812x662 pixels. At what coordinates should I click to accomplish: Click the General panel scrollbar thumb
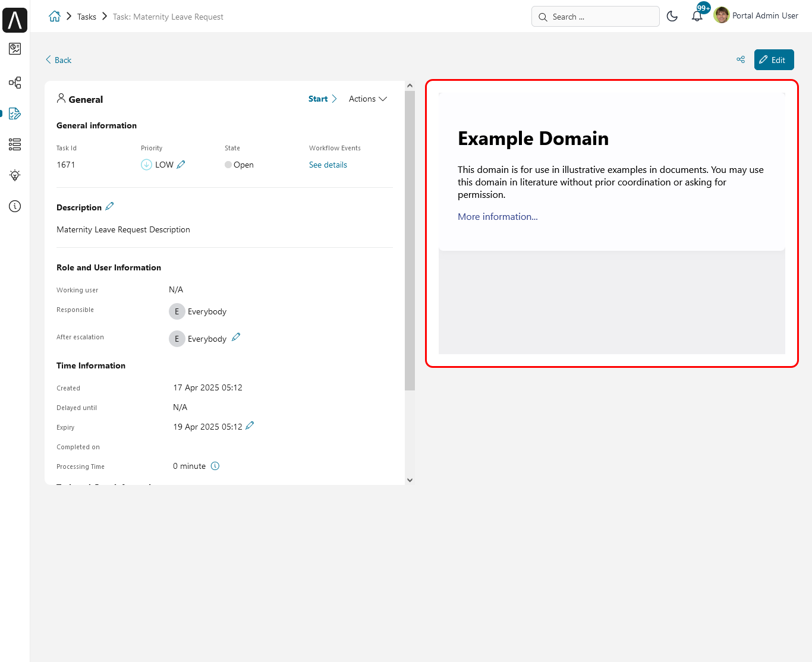410,241
